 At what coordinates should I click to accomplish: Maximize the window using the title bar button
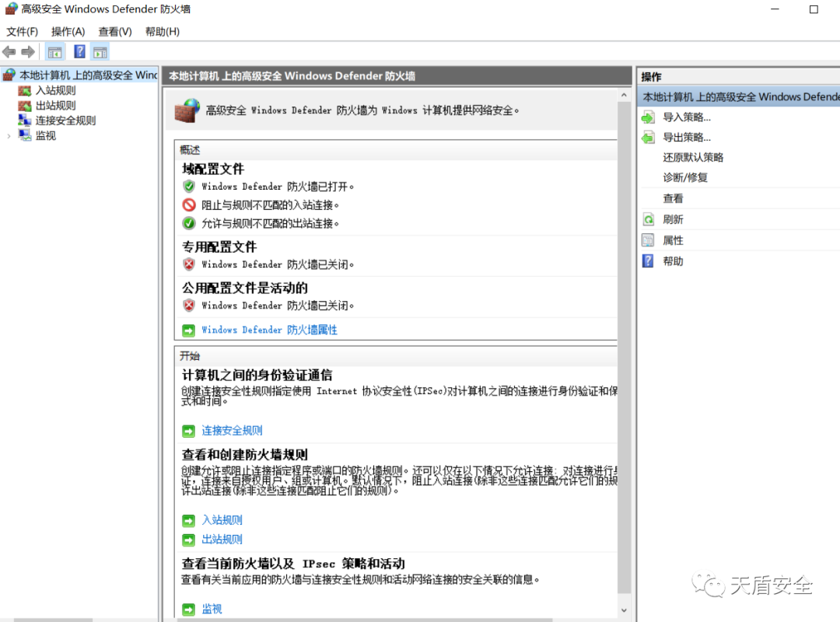pyautogui.click(x=814, y=9)
